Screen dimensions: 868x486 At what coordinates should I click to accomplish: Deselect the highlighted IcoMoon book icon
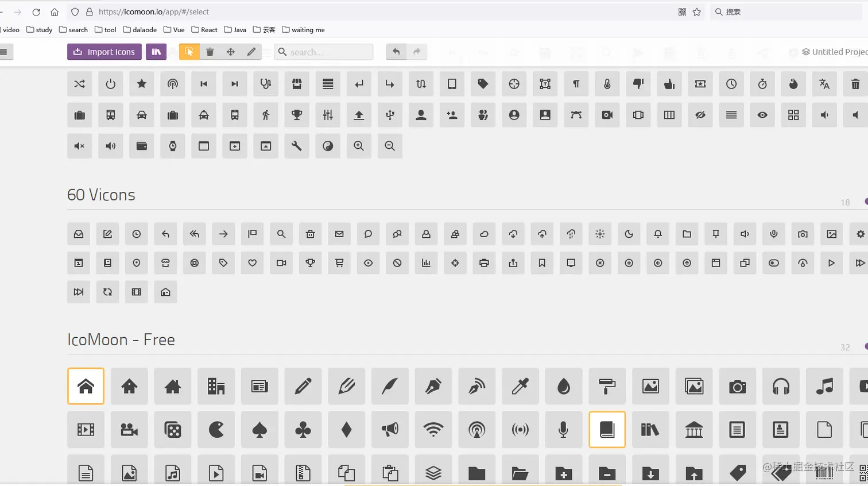point(607,429)
